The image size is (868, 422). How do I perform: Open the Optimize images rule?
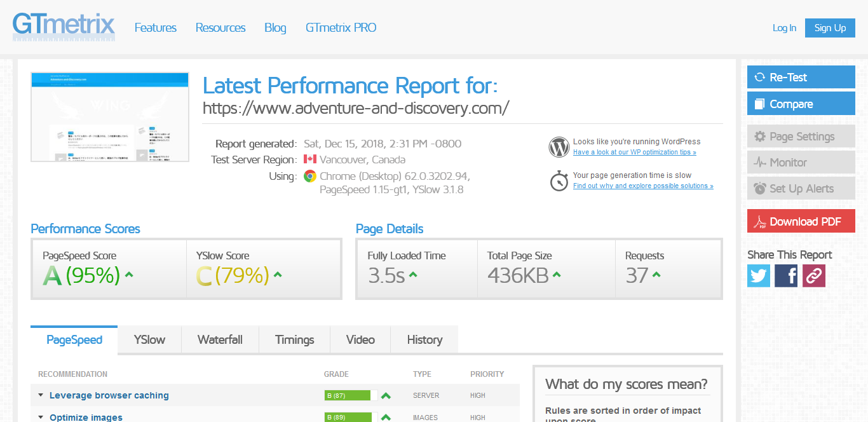(x=86, y=418)
